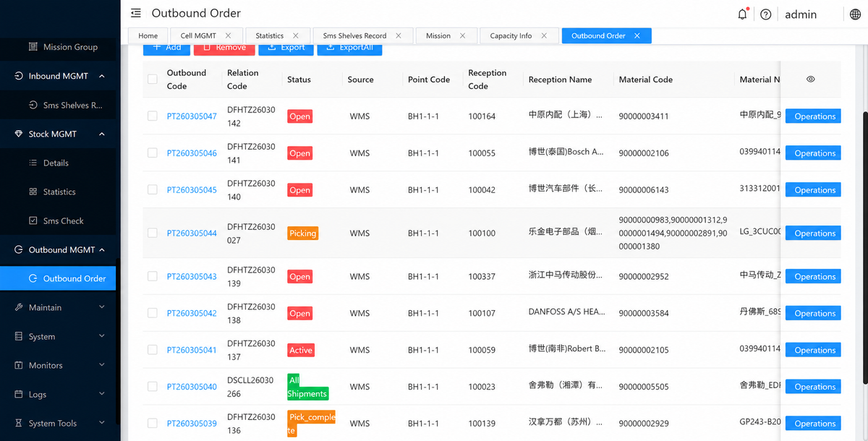Open order link PT260305039
Screen dimensions: 868x441
tap(192, 424)
